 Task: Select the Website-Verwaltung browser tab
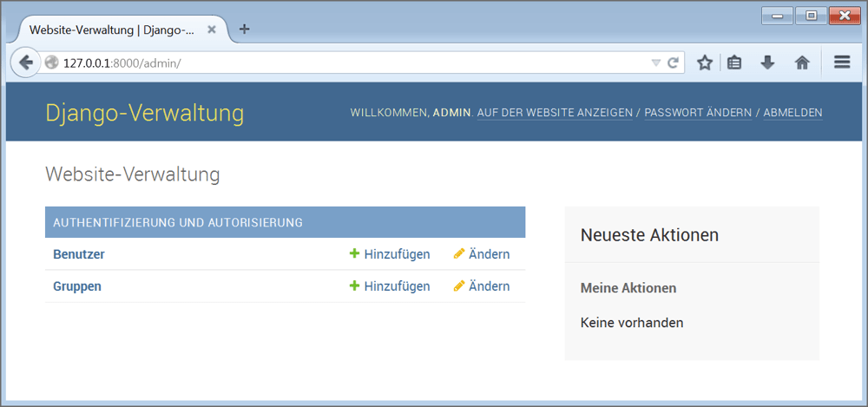point(111,30)
